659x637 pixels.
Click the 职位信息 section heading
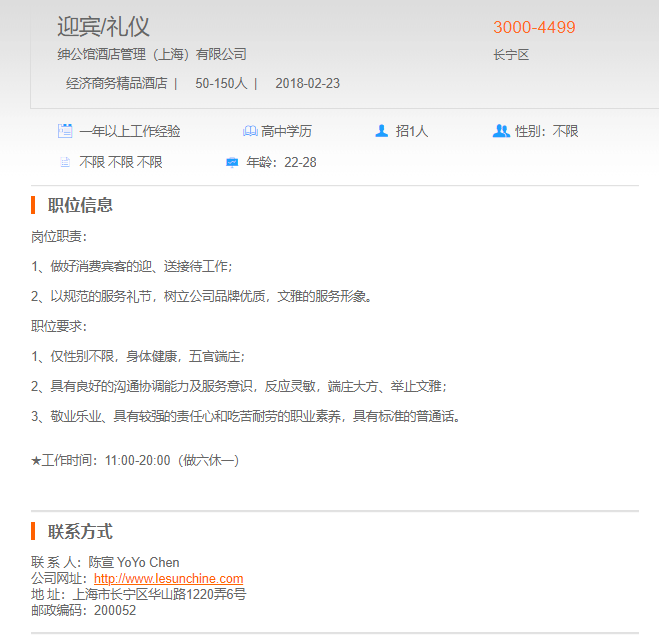pyautogui.click(x=80, y=205)
